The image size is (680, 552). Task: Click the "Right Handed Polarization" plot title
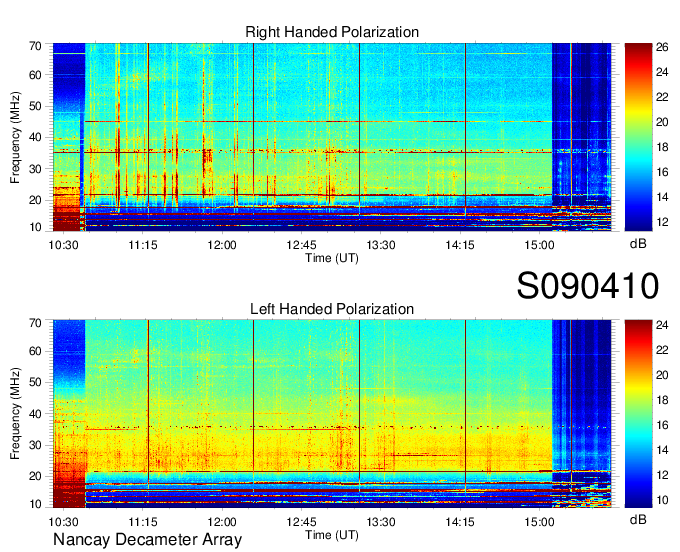[332, 32]
